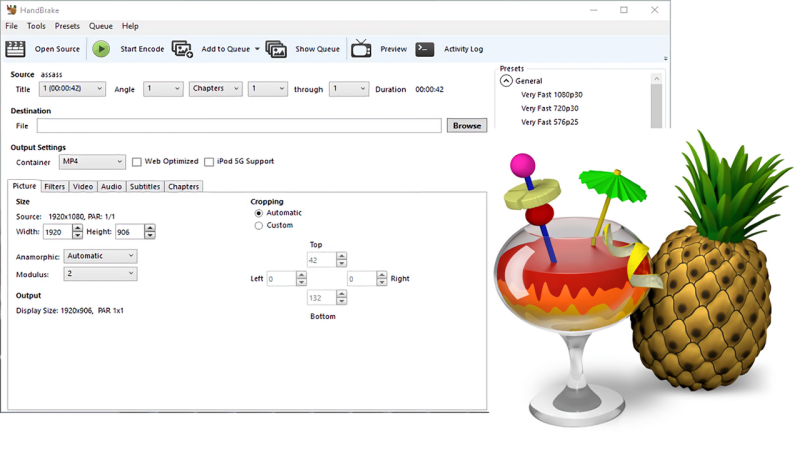Click the Add to Queue icon
Viewport: 800px width, 450px height.
point(182,49)
